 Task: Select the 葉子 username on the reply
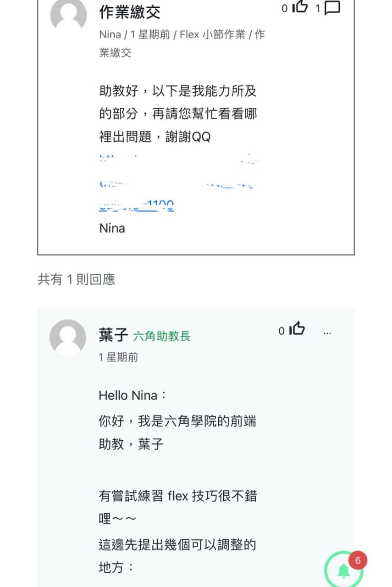tap(113, 335)
